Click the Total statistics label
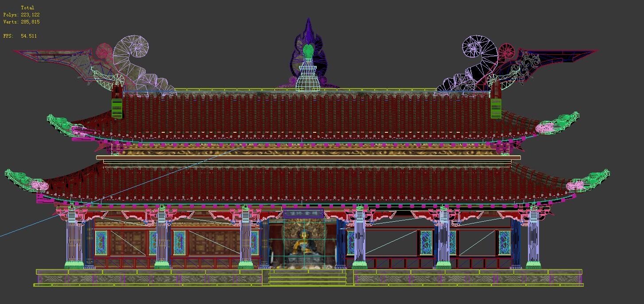 pos(28,7)
